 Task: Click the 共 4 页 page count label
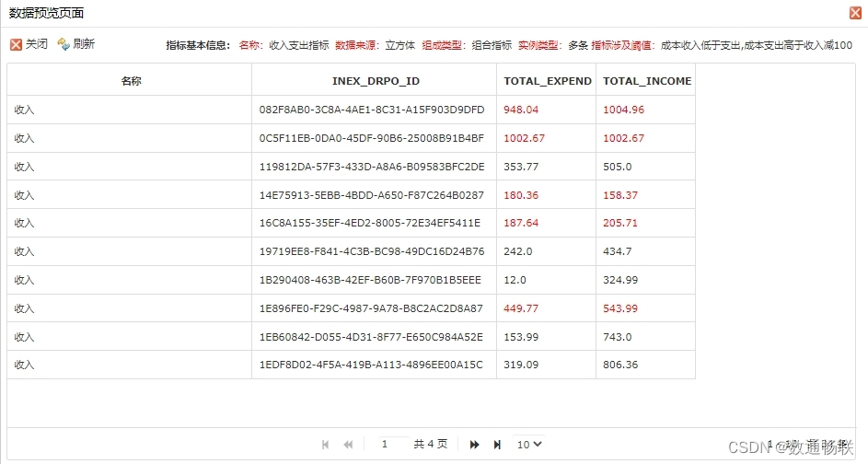(431, 444)
